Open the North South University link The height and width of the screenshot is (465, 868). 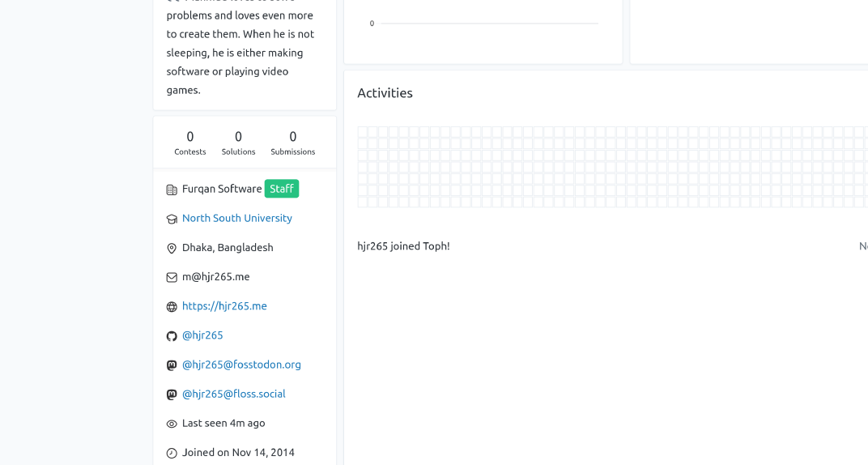[236, 218]
